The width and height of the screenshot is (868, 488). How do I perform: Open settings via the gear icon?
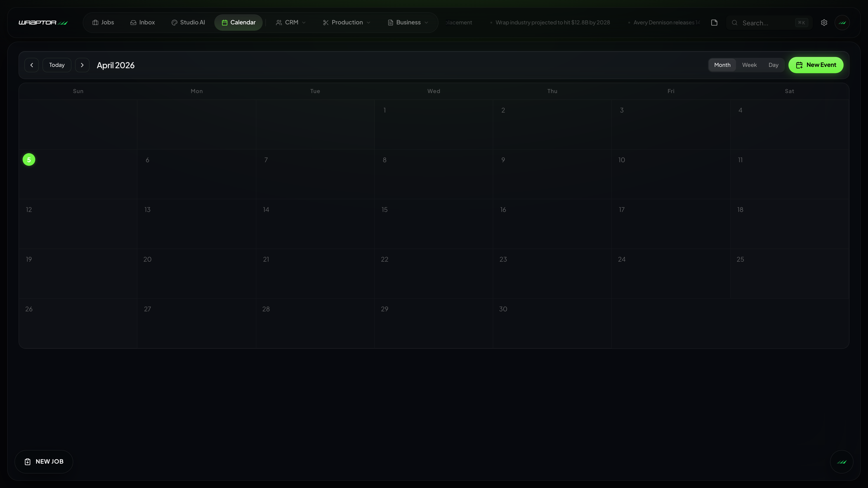pyautogui.click(x=824, y=23)
